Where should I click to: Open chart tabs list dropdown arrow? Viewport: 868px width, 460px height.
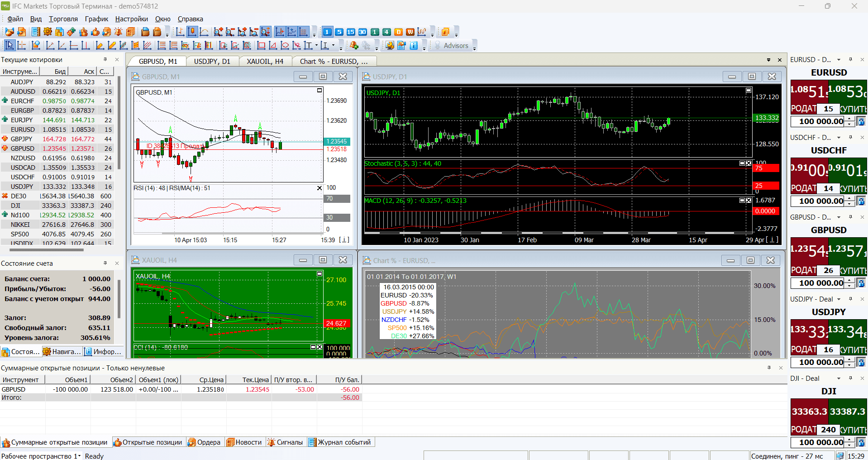point(768,60)
